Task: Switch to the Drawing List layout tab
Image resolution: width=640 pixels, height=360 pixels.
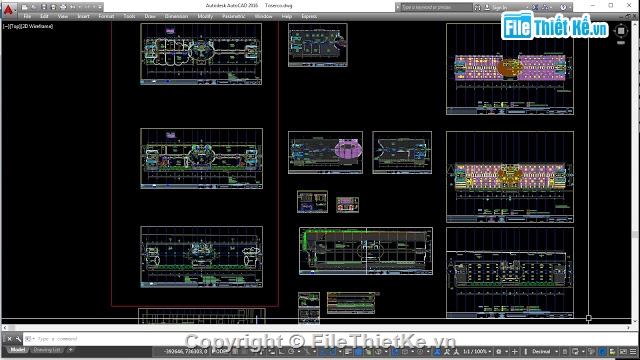Action: (x=47, y=350)
